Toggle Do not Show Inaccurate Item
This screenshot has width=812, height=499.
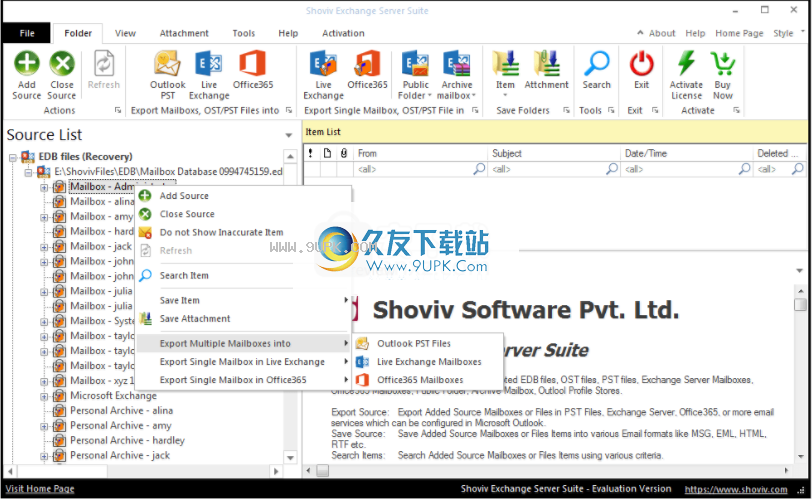[242, 232]
